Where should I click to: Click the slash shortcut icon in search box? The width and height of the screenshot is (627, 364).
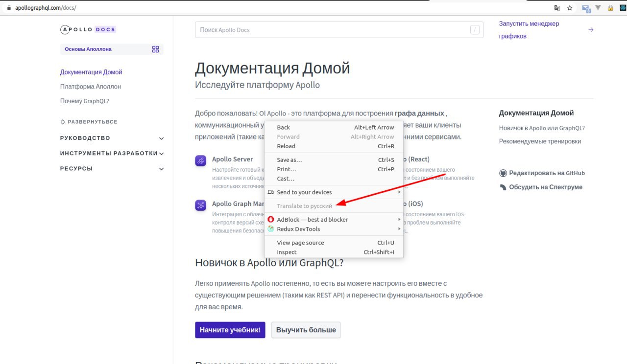[475, 30]
